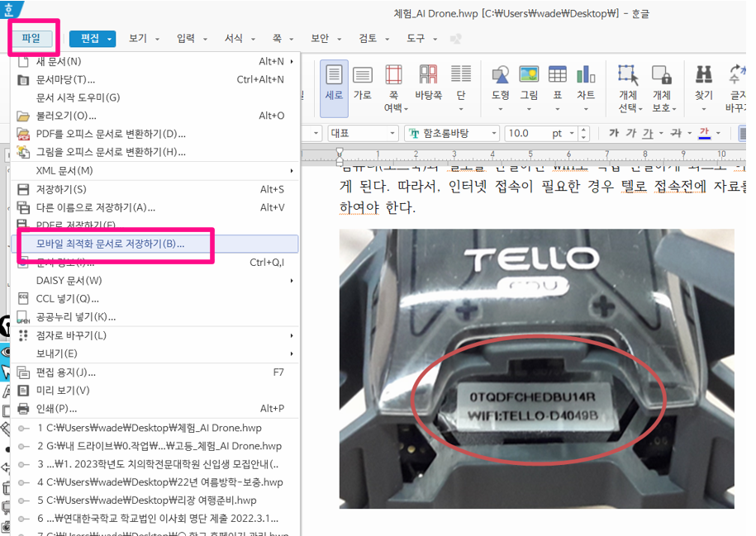This screenshot has width=756, height=536.
Task: Choose 모바일 최적화 문서로 저장하기
Action: pyautogui.click(x=155, y=244)
